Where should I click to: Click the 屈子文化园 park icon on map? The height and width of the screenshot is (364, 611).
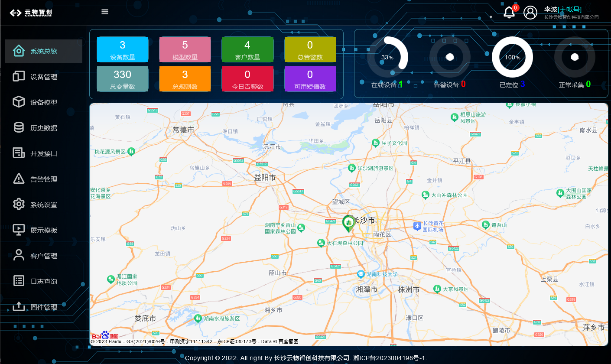pyautogui.click(x=376, y=143)
